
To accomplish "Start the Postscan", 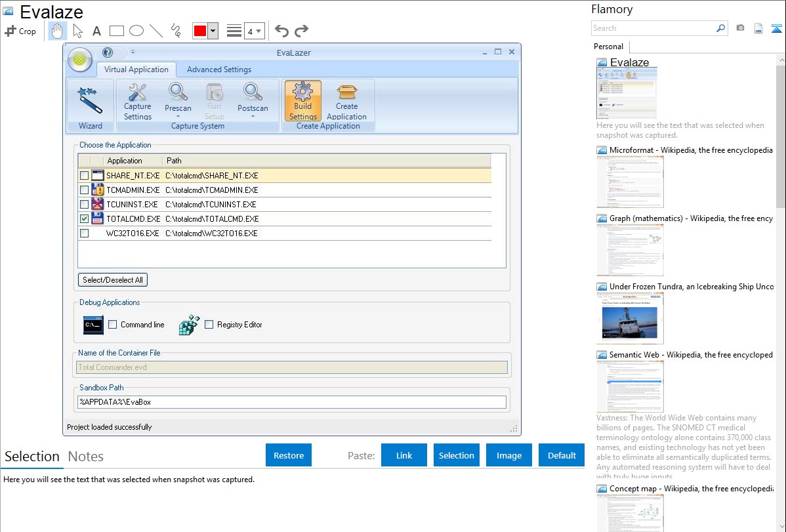I will 253,97.
